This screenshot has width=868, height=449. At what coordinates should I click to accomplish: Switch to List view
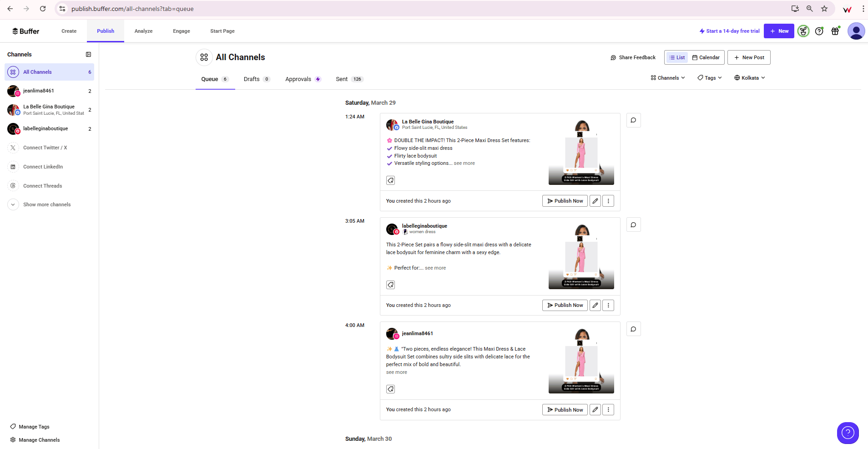coord(677,57)
